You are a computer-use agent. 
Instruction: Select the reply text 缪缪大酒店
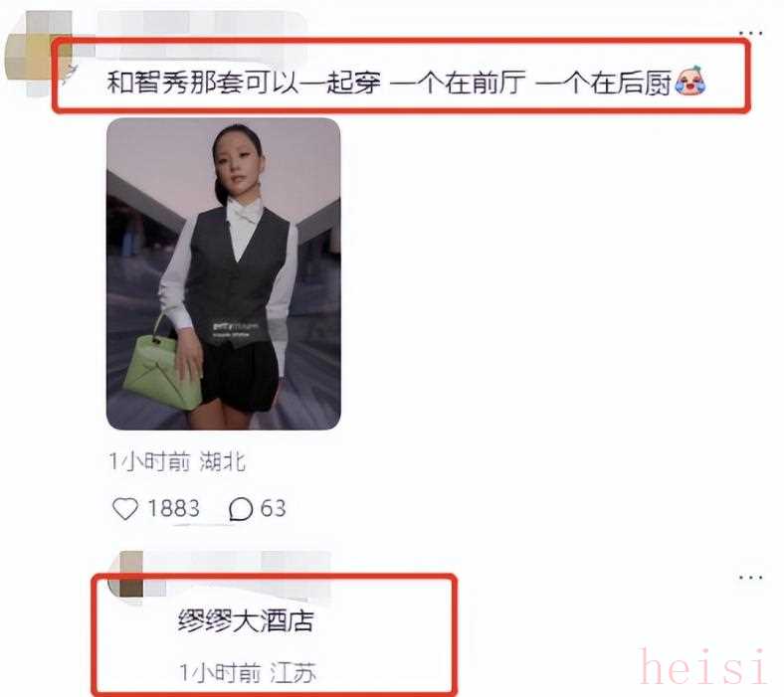[246, 621]
